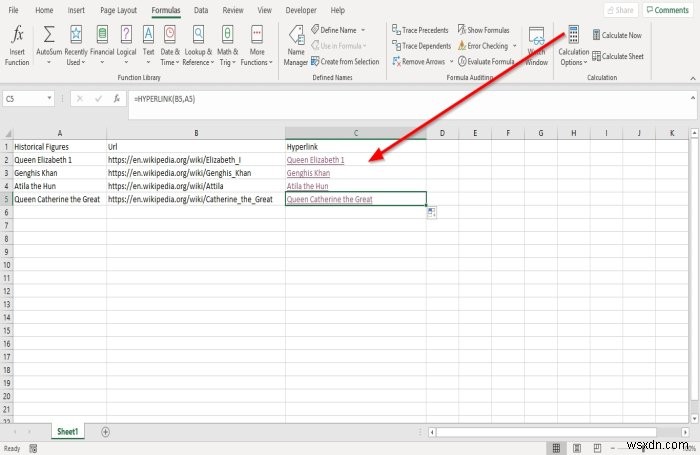Open the Queen Catherine the Great hyperlink
Viewport: 700px width, 455px height.
[x=329, y=199]
